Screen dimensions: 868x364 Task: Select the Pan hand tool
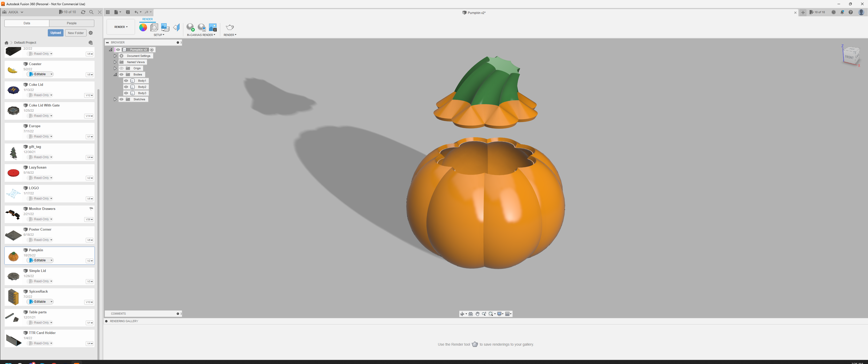pos(477,314)
